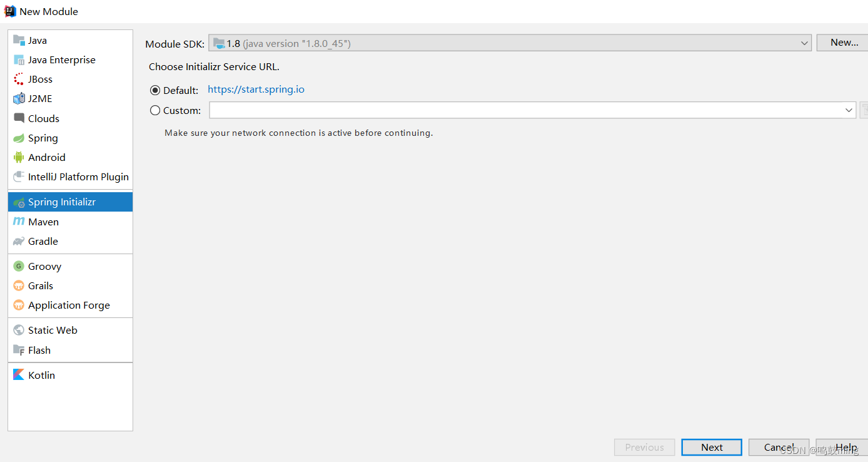Click the IntelliJ Platform Plugin icon
The width and height of the screenshot is (868, 462).
point(19,177)
